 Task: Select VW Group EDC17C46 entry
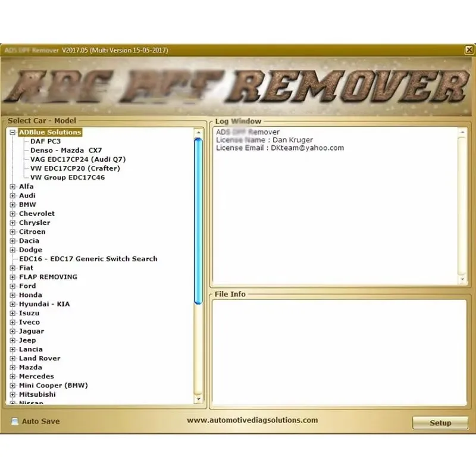point(67,177)
